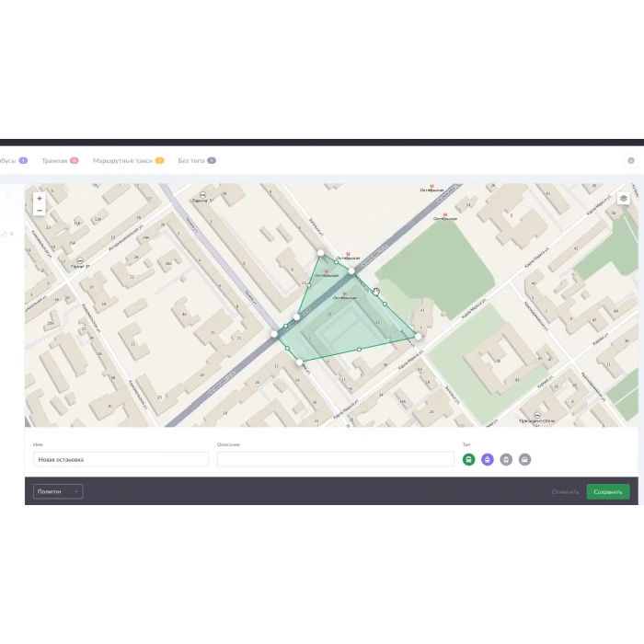This screenshot has width=644, height=644.
Task: Choose the fourth gray taxi type icon
Action: pyautogui.click(x=524, y=459)
